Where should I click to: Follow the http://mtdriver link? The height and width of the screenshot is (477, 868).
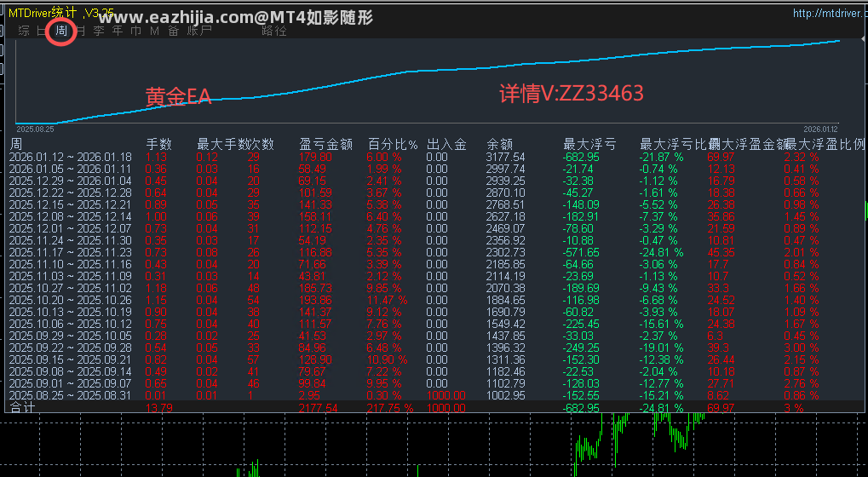pos(828,13)
